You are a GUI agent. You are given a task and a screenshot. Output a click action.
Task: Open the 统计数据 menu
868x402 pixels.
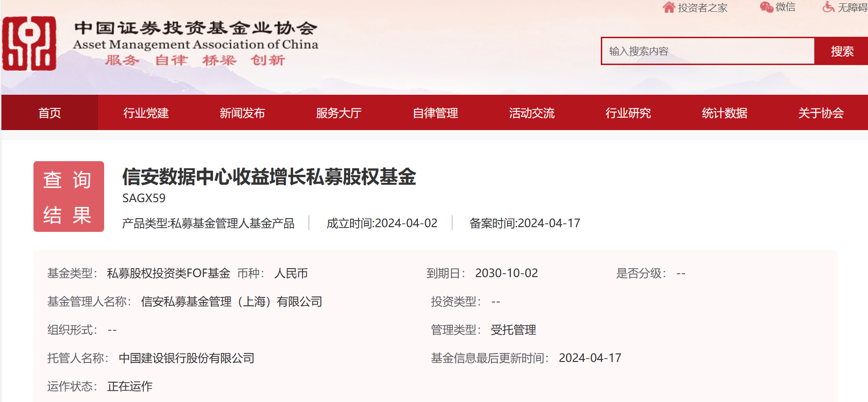(724, 113)
